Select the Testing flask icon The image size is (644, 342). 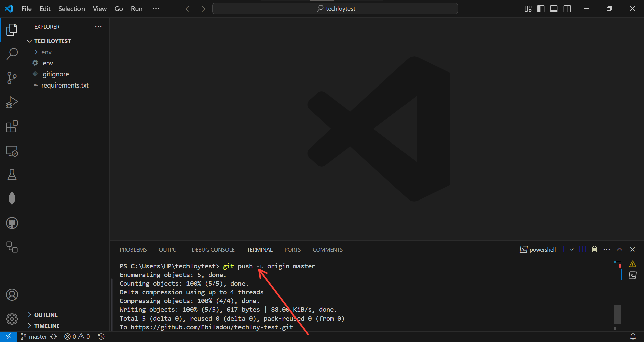(x=12, y=175)
